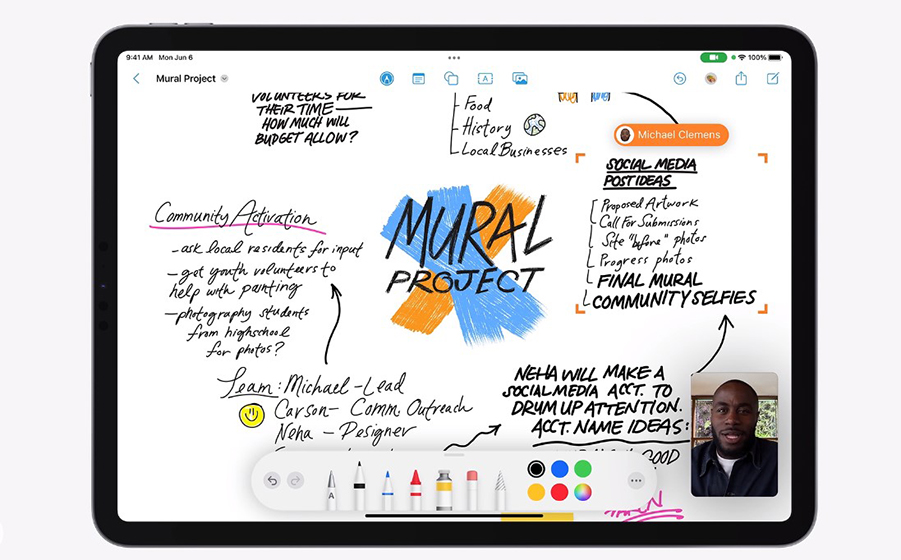Image resolution: width=901 pixels, height=560 pixels.
Task: Open the shapes library icon
Action: pyautogui.click(x=451, y=79)
